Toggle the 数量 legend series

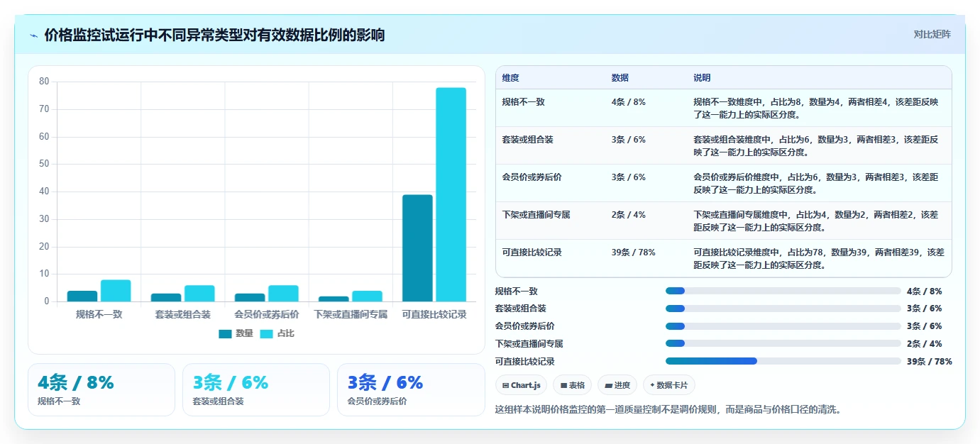point(236,333)
